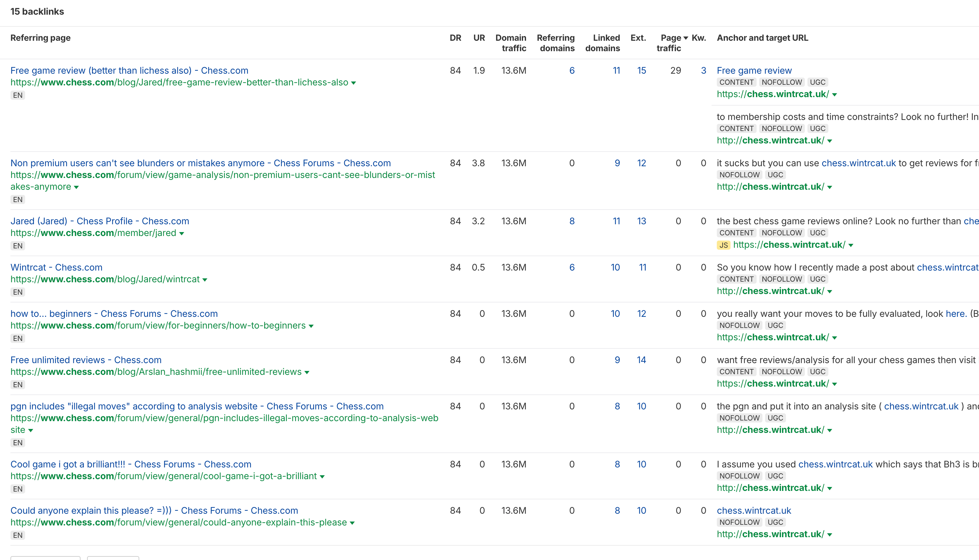Click the Referring domains column header

coord(555,43)
